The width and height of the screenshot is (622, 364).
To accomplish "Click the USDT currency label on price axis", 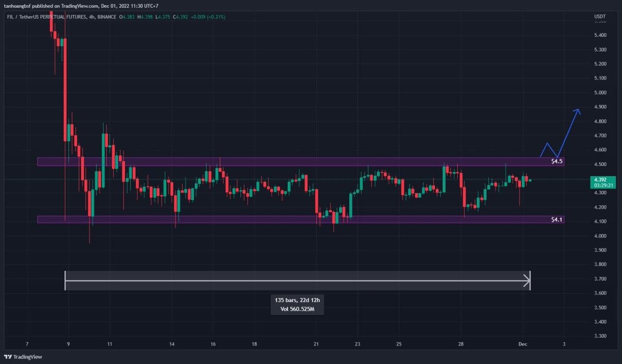I will (600, 17).
